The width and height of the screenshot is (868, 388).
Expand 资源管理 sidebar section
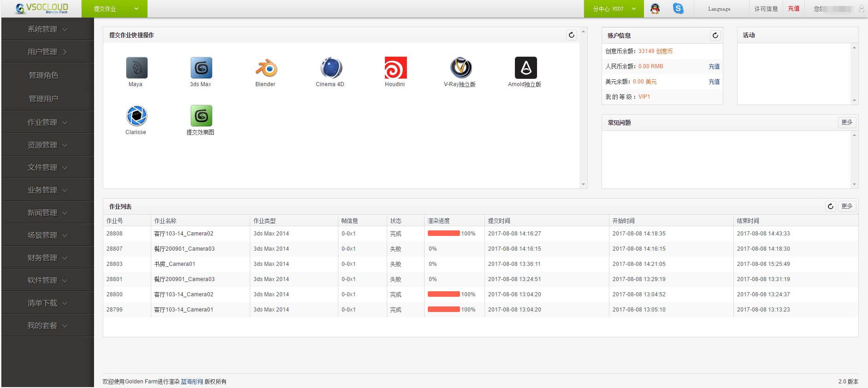pyautogui.click(x=47, y=145)
